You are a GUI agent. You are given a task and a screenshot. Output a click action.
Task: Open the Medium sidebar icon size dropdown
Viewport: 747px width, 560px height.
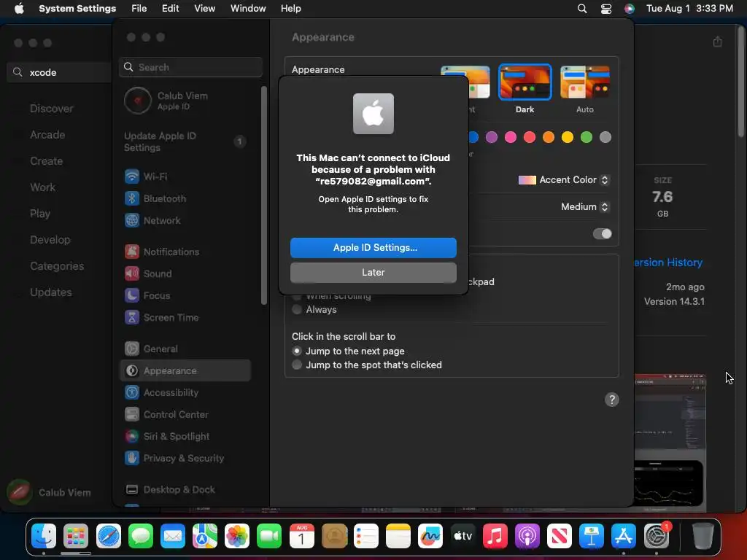[585, 207]
